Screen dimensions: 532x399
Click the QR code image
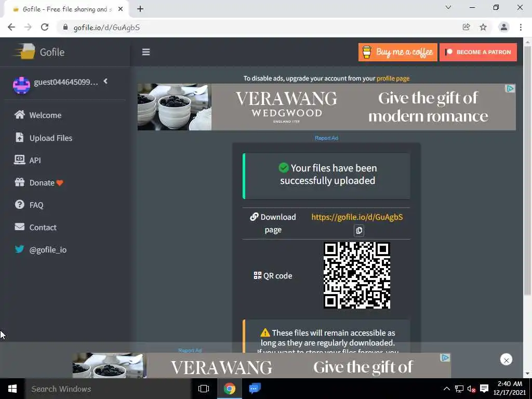coord(356,275)
